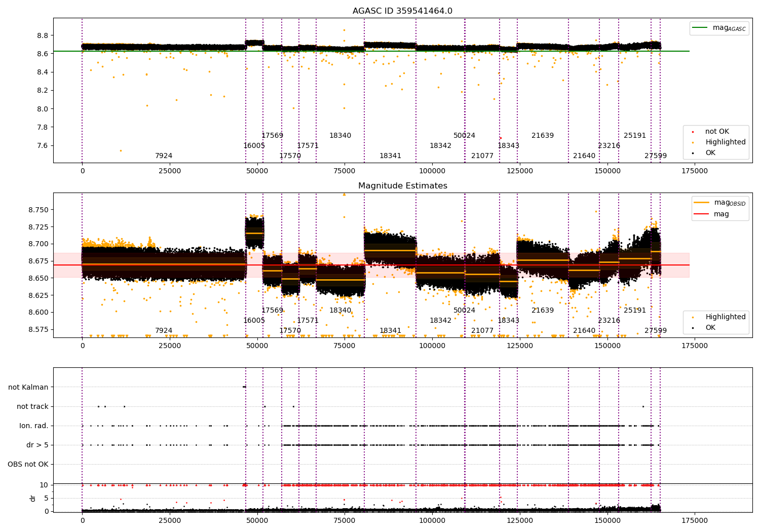
Task: Click the 100000 x-tick under the flags plot
Action: pos(432,520)
